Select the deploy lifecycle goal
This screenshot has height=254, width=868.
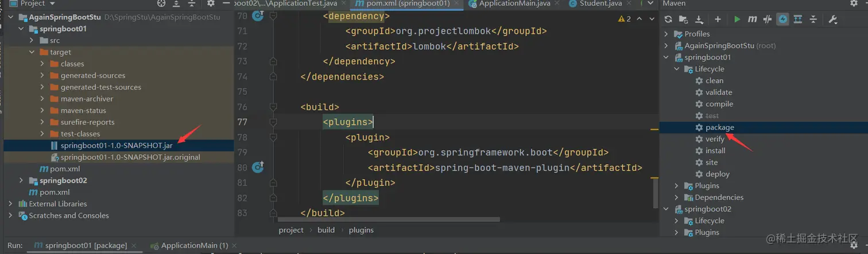718,174
